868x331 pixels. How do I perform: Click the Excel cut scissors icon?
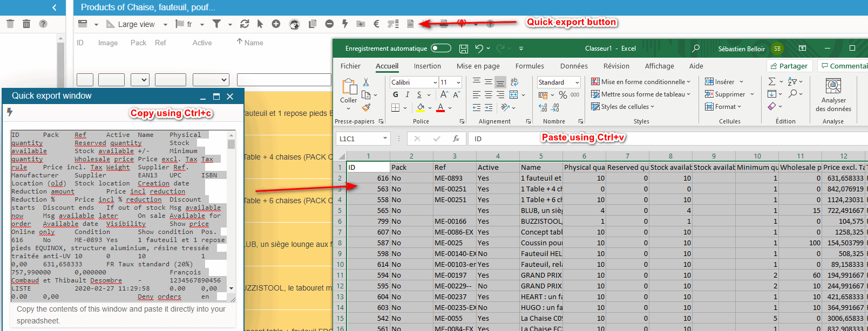coord(366,82)
